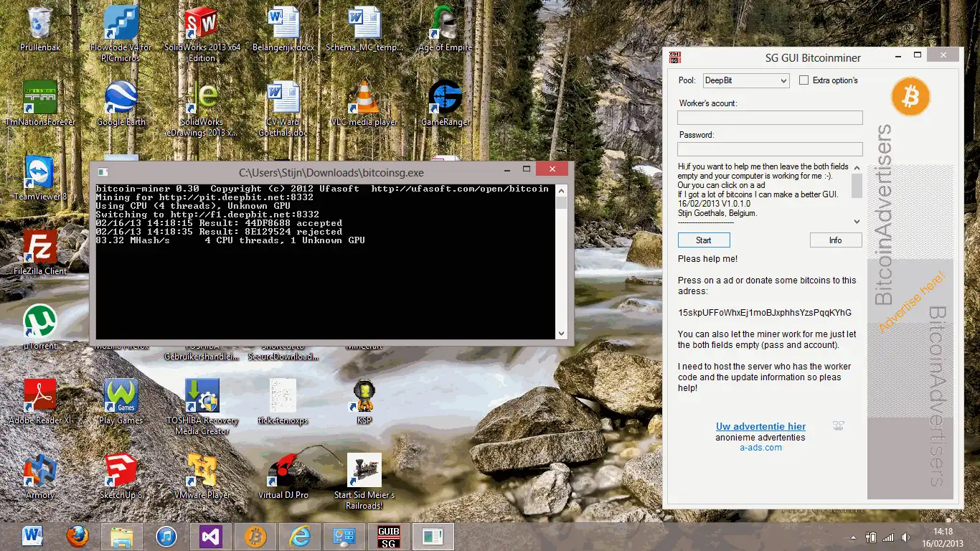Launch Virtual DJ Pro
The height and width of the screenshot is (551, 980).
coord(283,476)
